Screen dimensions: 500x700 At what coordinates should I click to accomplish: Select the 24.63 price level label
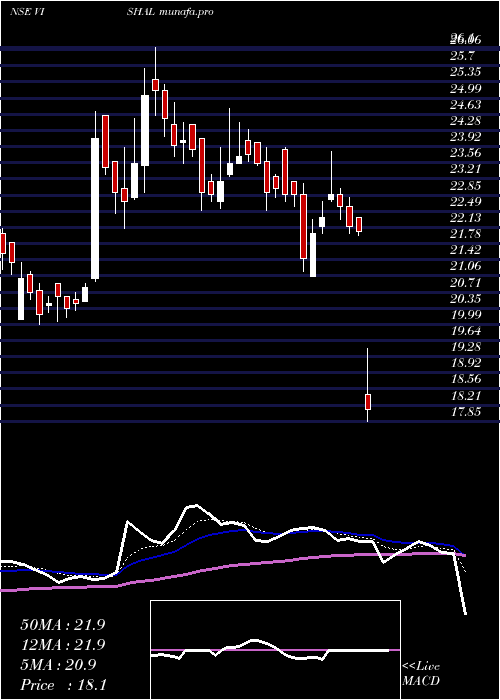coord(466,104)
